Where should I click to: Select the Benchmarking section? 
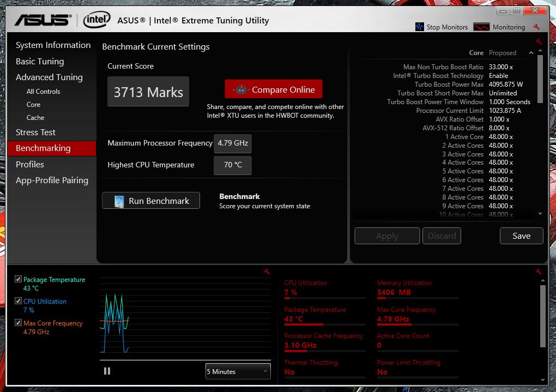tap(52, 148)
